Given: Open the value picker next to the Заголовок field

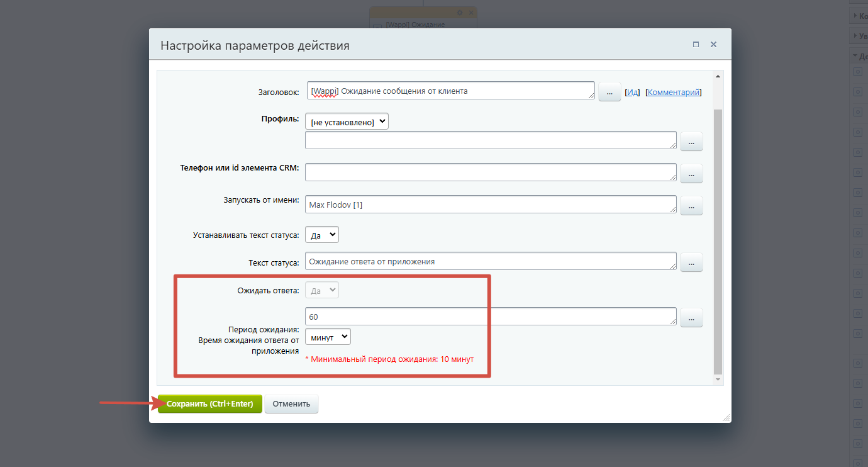Looking at the screenshot, I should [609, 92].
